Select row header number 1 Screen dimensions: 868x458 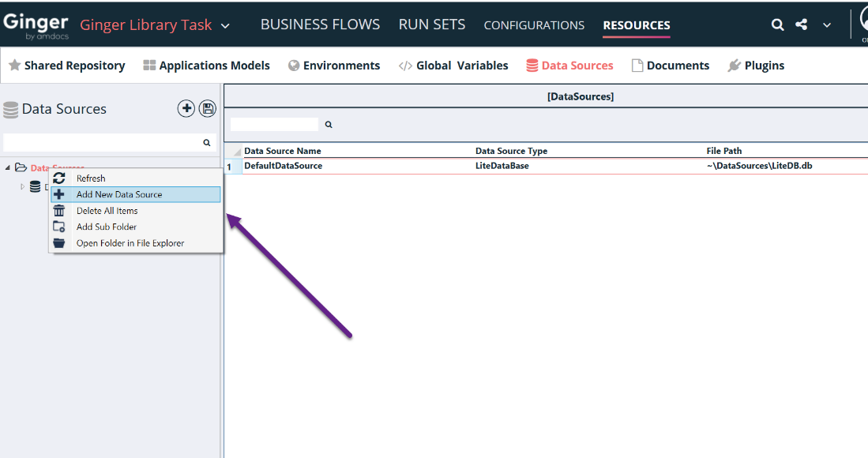233,166
